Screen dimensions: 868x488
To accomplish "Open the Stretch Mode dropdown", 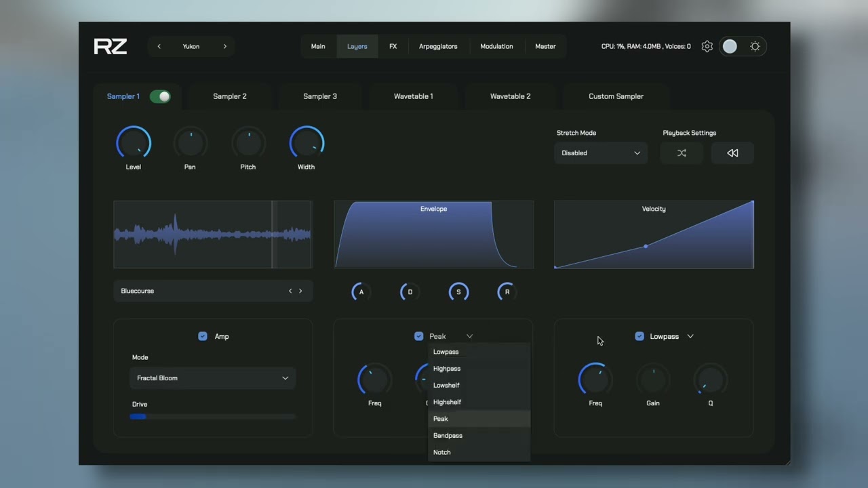I will point(600,153).
